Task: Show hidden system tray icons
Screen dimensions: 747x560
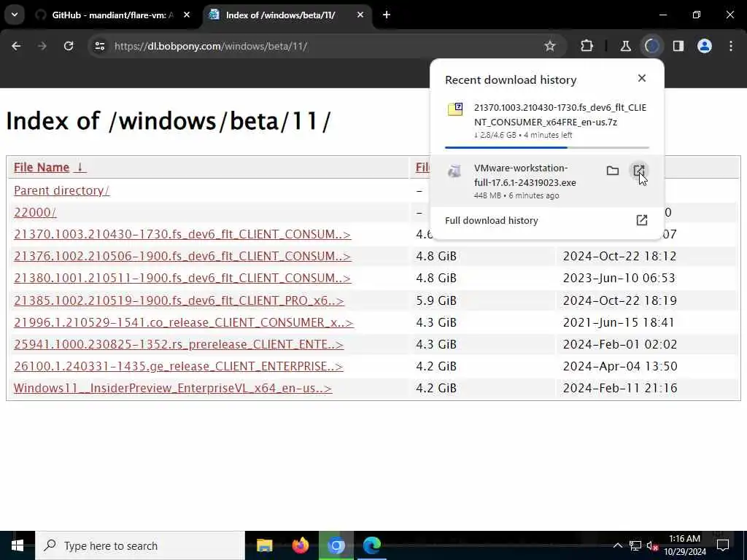Action: (617, 545)
